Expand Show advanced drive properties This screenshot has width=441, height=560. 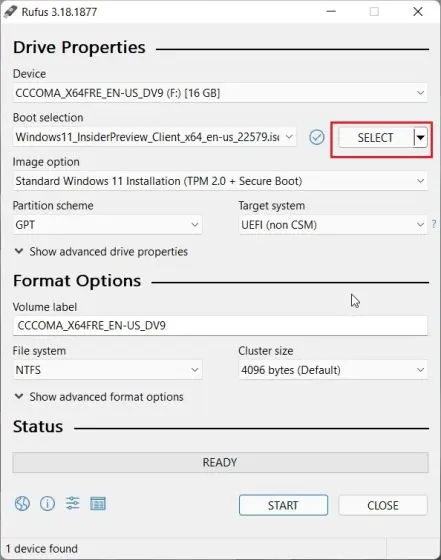(101, 251)
